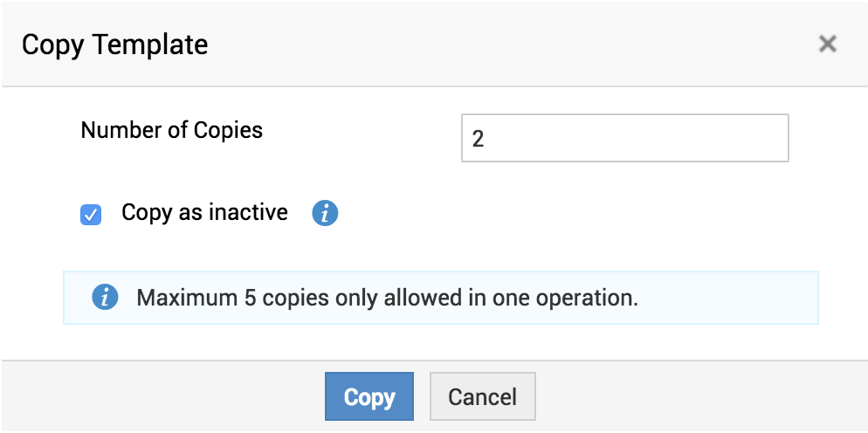This screenshot has width=868, height=433.
Task: Show the tooltip for the inactive copy option
Action: point(325,213)
